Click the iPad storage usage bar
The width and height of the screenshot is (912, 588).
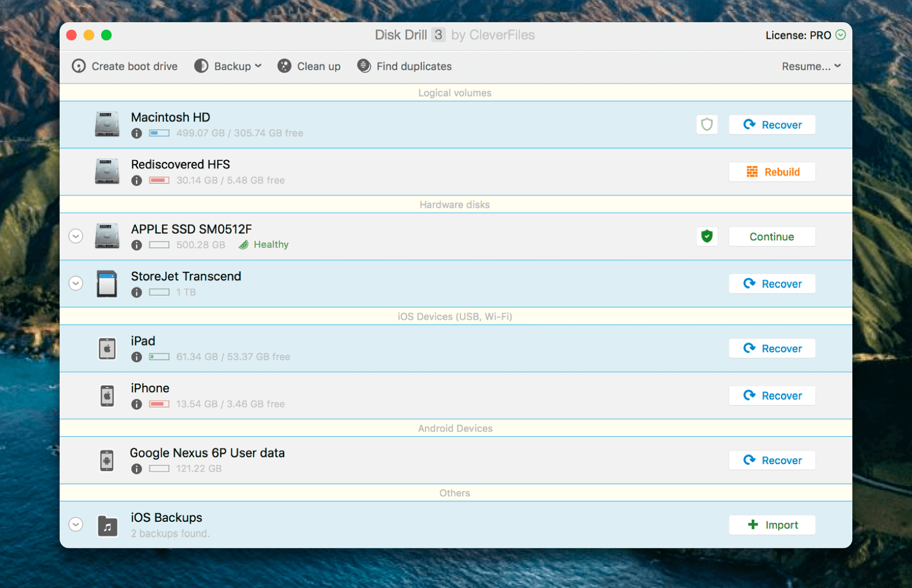159,357
